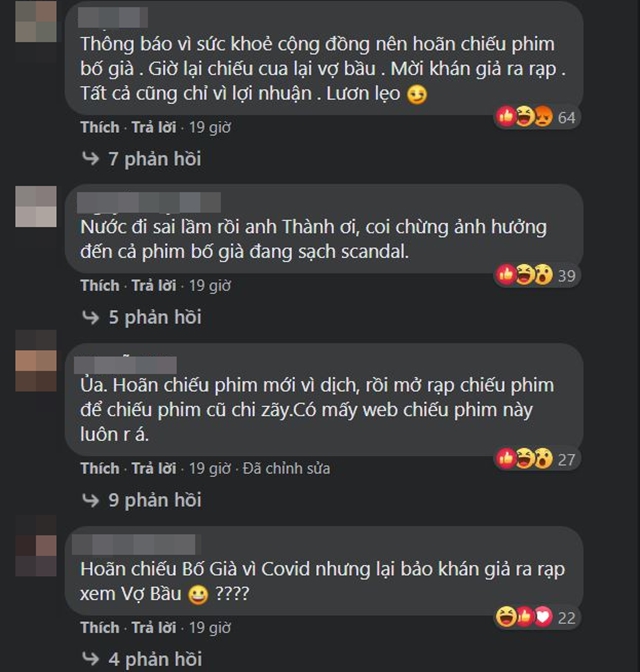Click the reaction icons showing 39
Image resolution: width=640 pixels, height=672 pixels.
(x=536, y=275)
